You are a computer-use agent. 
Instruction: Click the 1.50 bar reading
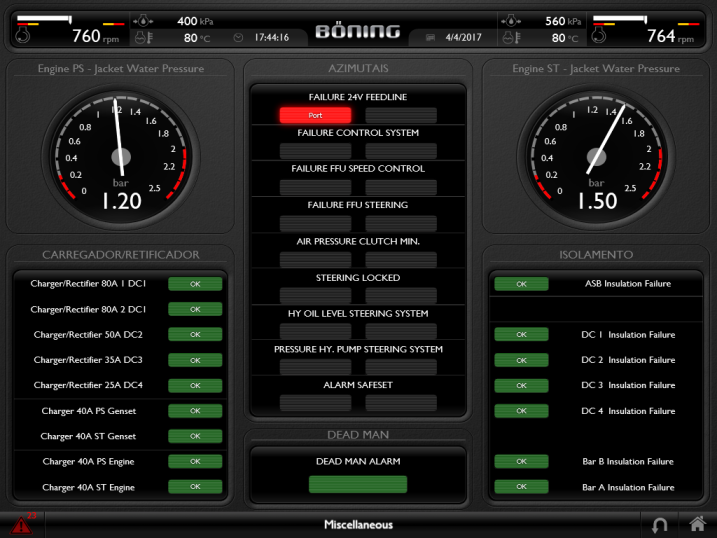[597, 201]
